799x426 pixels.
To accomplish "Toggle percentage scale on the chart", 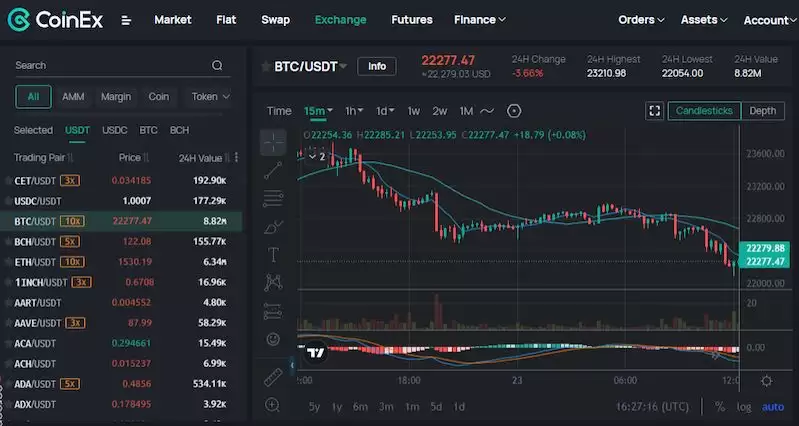I will (x=719, y=407).
